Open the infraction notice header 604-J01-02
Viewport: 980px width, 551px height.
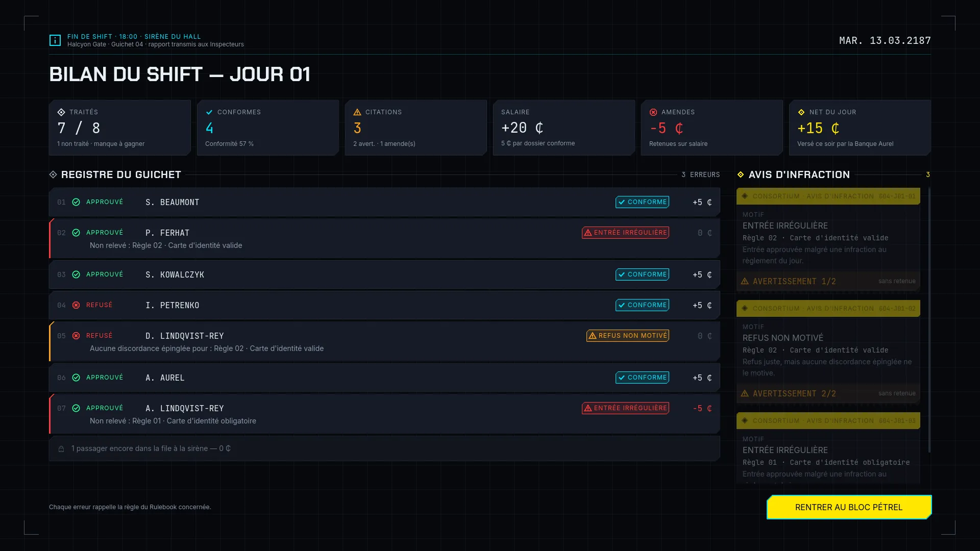(x=828, y=308)
